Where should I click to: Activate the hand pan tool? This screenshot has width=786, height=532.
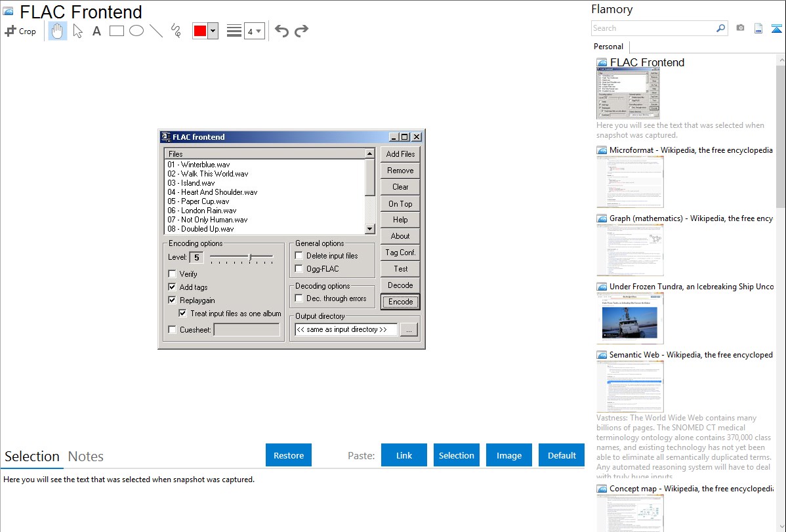click(x=57, y=31)
